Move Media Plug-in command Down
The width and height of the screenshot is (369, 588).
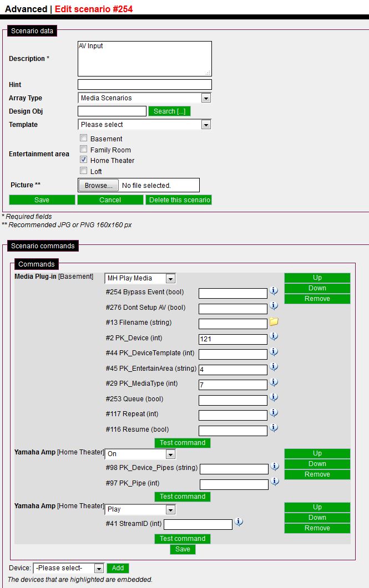pyautogui.click(x=317, y=288)
